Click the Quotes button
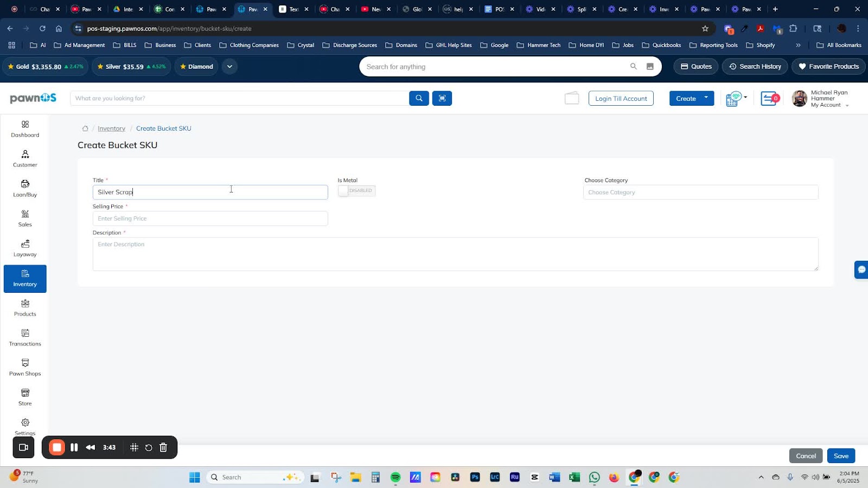Screen dimensions: 868x488 point(696,67)
